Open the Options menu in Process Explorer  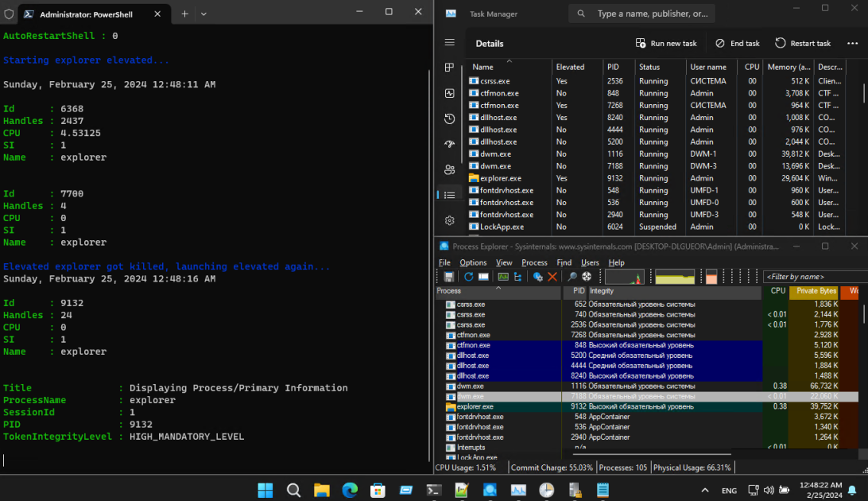tap(473, 262)
